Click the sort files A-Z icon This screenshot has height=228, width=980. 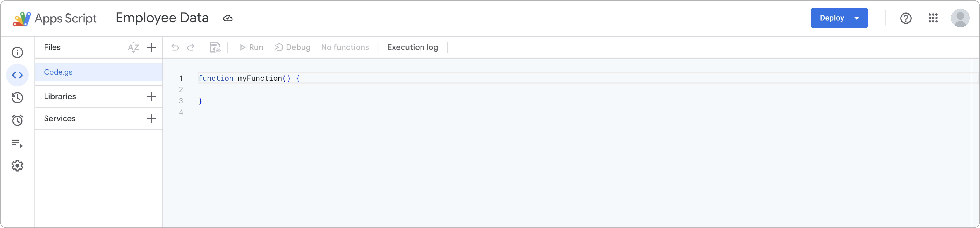(x=133, y=47)
